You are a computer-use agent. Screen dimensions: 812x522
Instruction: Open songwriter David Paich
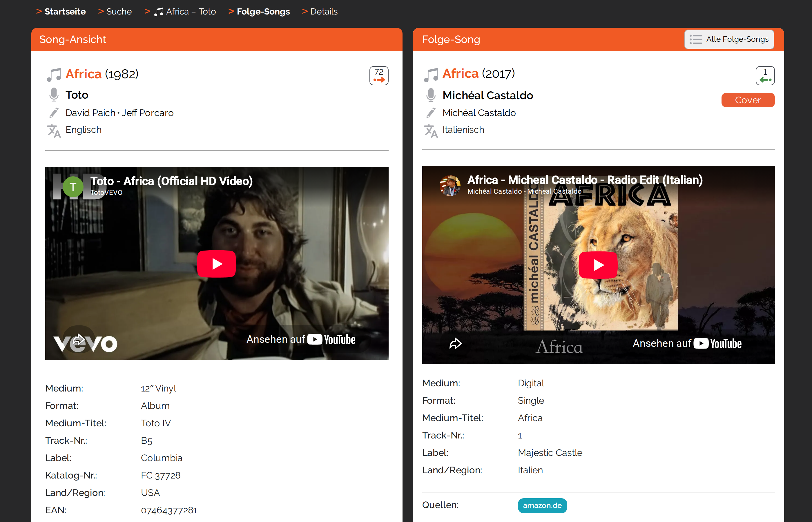(90, 113)
